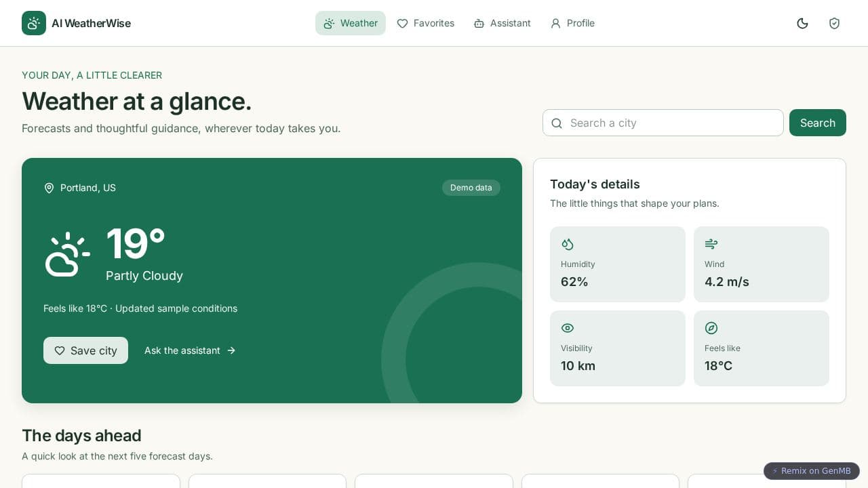Click the Demo data badge

pos(471,188)
